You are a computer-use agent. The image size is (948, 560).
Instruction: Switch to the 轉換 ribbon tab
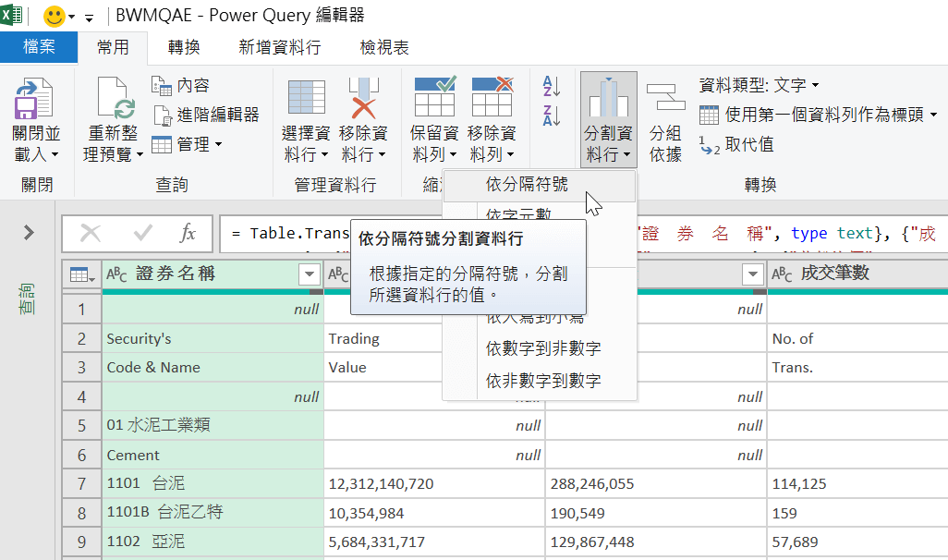(184, 47)
